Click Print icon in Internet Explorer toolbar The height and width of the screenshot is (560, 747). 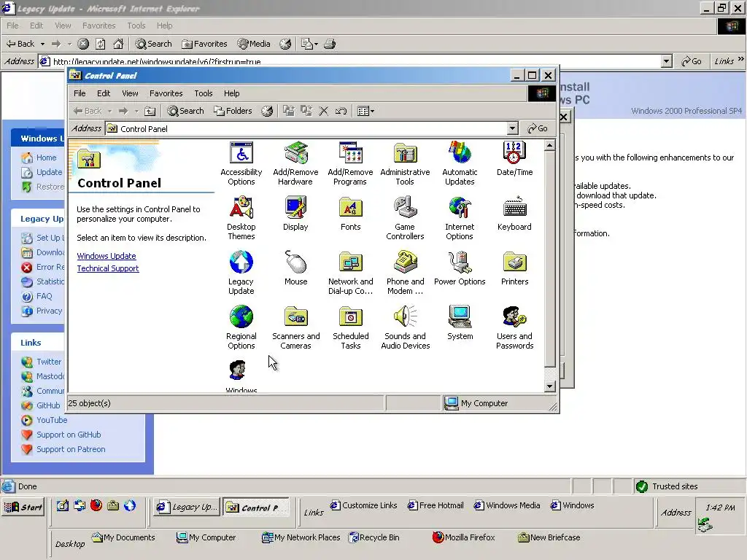(x=330, y=44)
